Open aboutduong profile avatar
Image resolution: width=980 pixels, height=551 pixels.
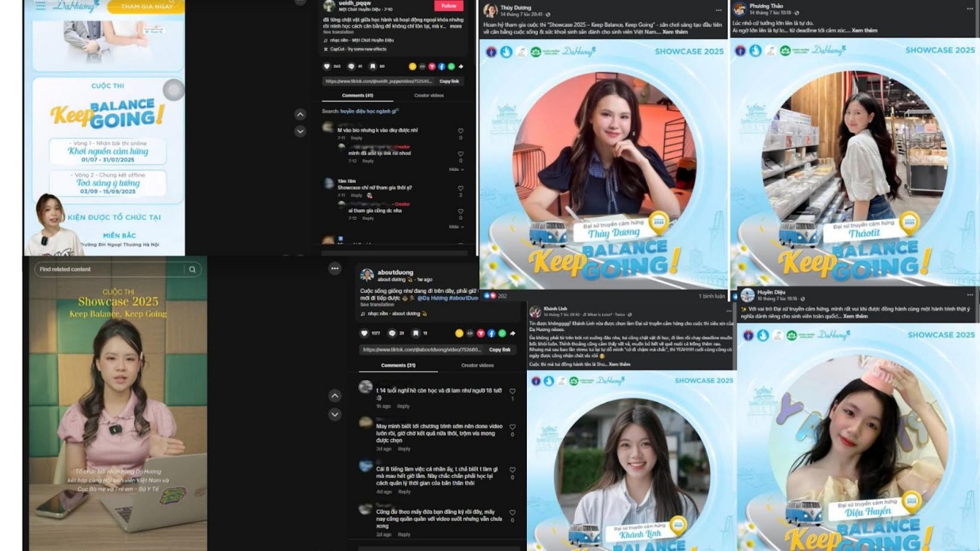[x=367, y=275]
